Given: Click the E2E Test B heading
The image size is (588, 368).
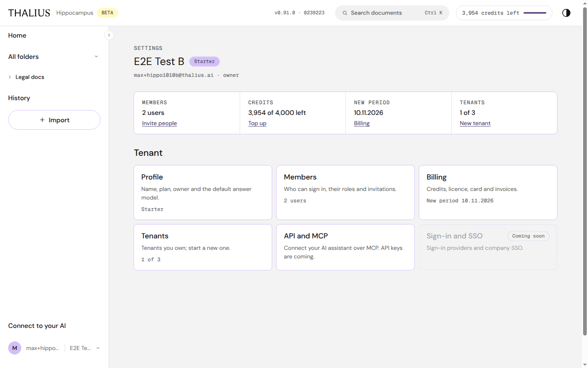Looking at the screenshot, I should coord(159,61).
